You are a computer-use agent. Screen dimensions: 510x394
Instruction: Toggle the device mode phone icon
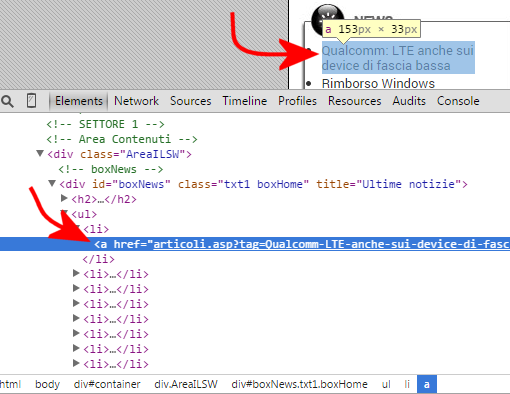[x=31, y=101]
